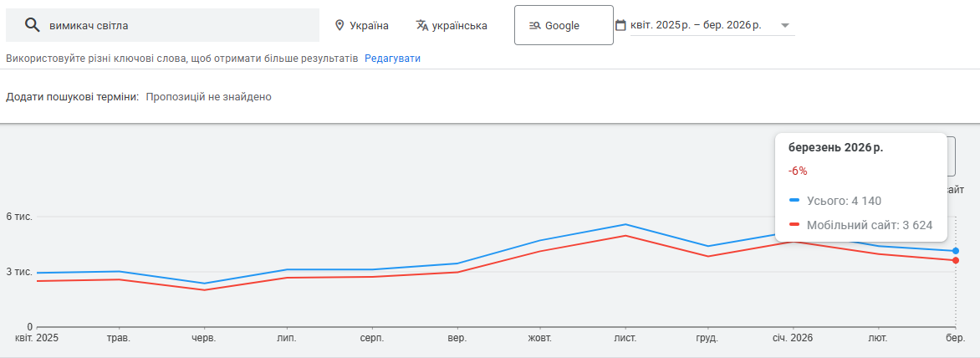Click the translate language icon
Image resolution: width=980 pixels, height=358 pixels.
[x=422, y=25]
